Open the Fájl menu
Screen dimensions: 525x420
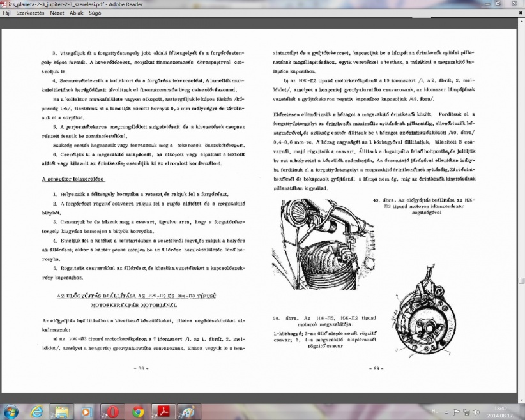coord(6,13)
